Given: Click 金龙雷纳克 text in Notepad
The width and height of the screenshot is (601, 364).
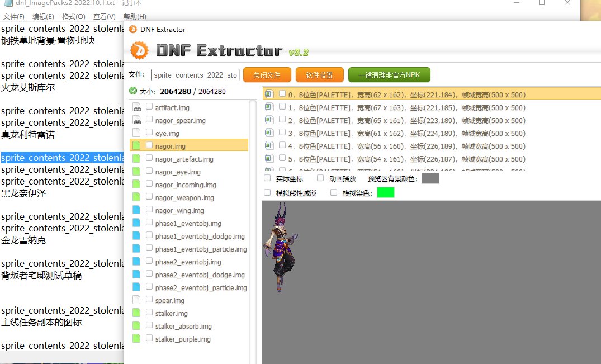Looking at the screenshot, I should 23,240.
